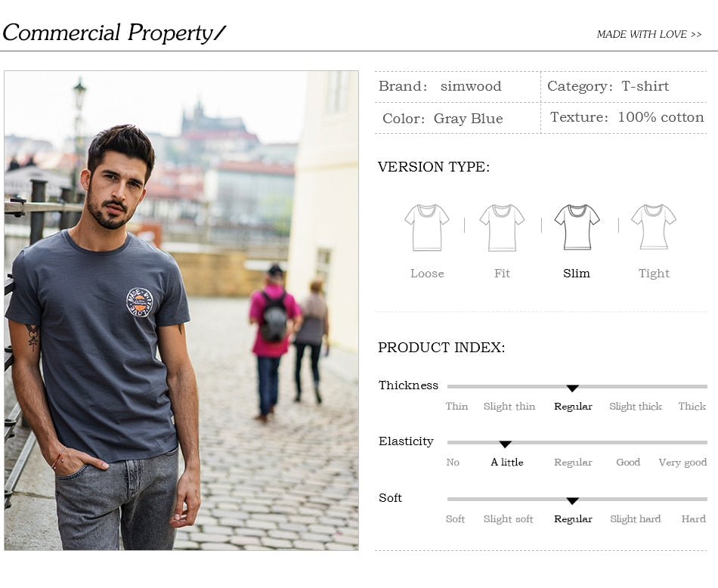Click the Texture 100% cotton cell
718x588 pixels.
(624, 118)
